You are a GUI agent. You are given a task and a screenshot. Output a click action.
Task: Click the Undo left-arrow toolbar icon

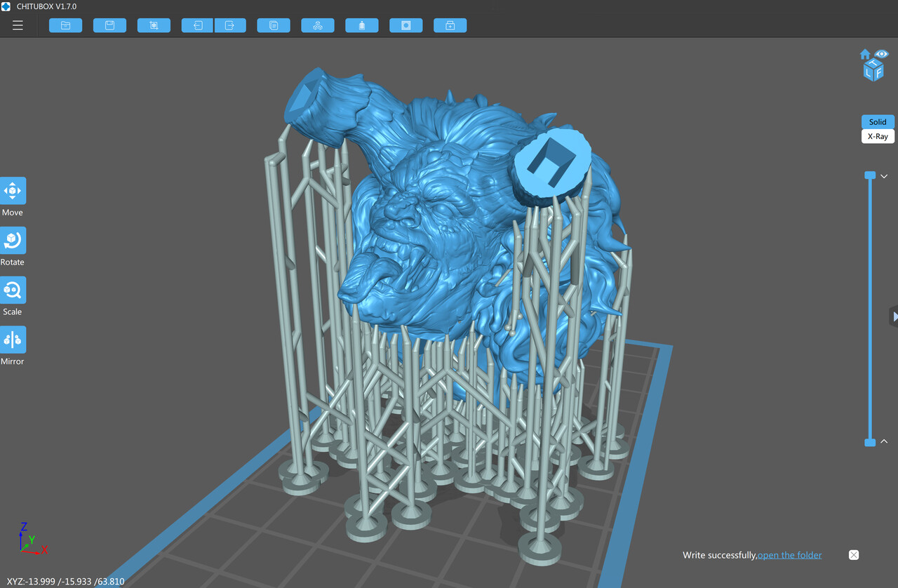click(197, 25)
